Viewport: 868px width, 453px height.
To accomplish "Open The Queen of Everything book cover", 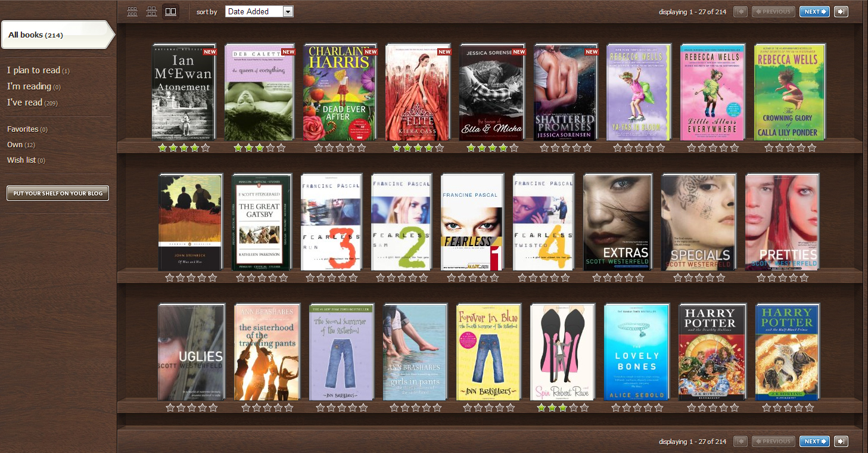I will coord(260,92).
